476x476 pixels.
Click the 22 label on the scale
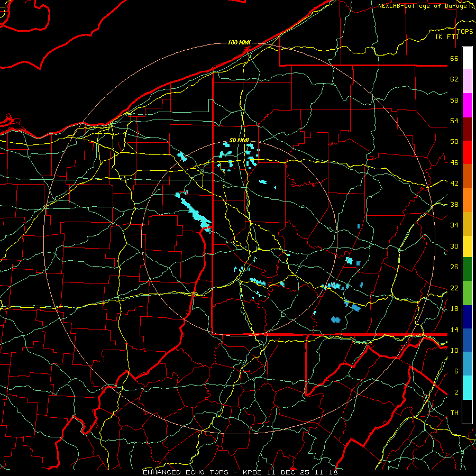point(454,288)
